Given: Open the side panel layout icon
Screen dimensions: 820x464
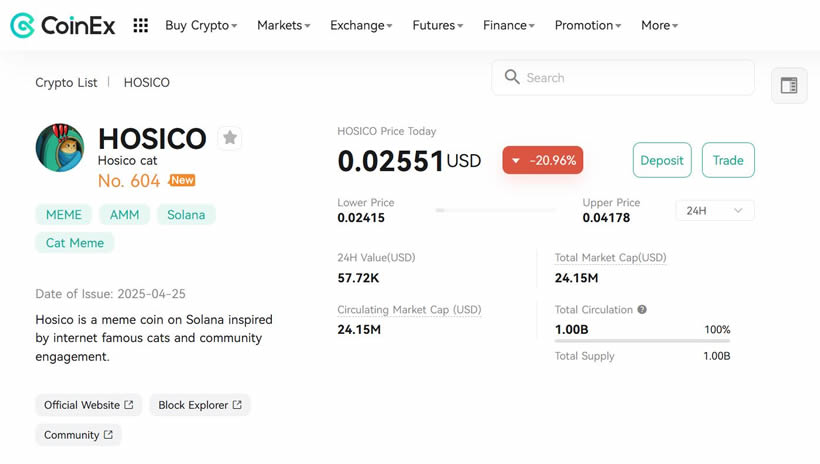Looking at the screenshot, I should click(789, 86).
